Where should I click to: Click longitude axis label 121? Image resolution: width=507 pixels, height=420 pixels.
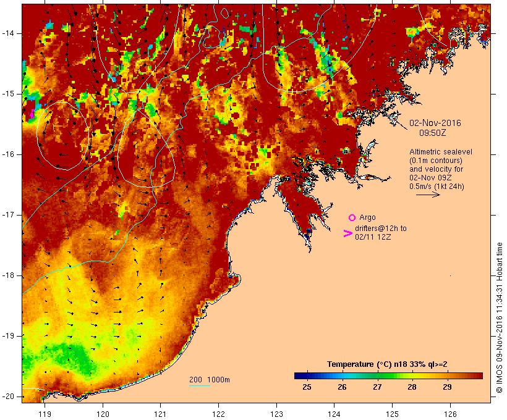[x=160, y=414]
